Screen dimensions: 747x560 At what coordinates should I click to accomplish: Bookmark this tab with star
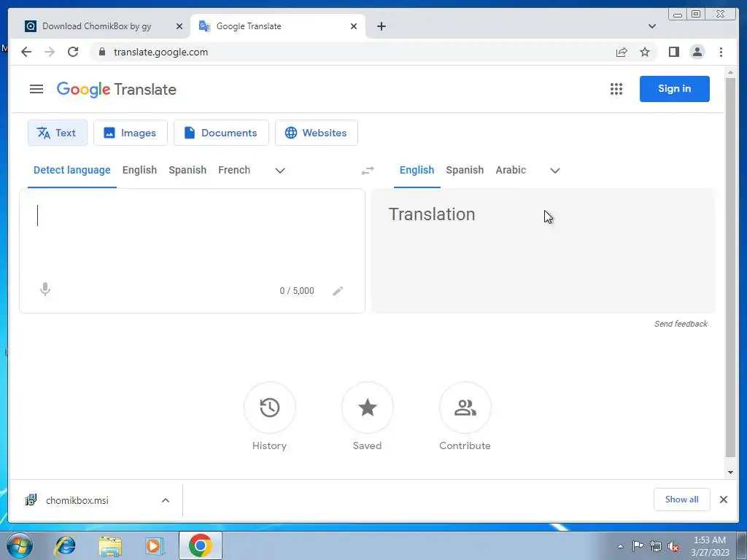[x=645, y=52]
